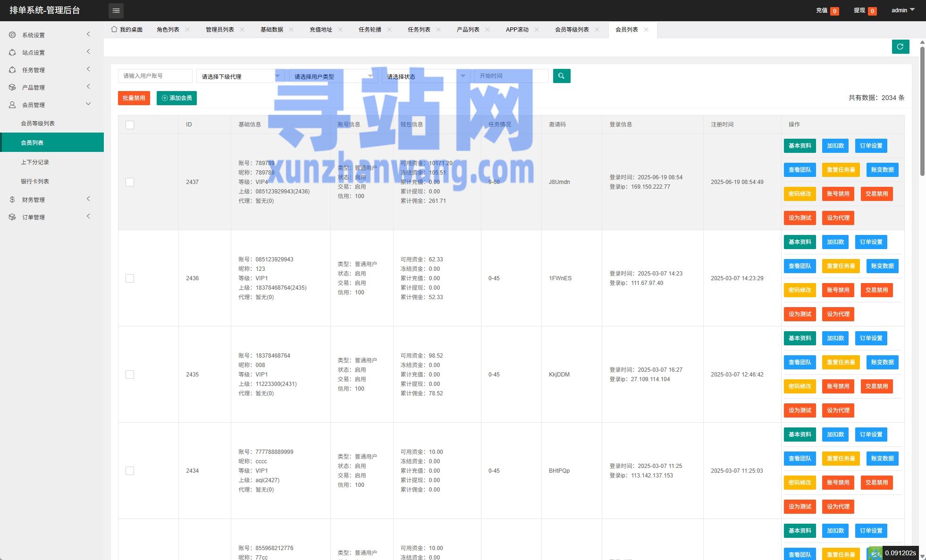Open the 请选择下级代理 dropdown
This screenshot has height=560, width=926.
[x=241, y=76]
